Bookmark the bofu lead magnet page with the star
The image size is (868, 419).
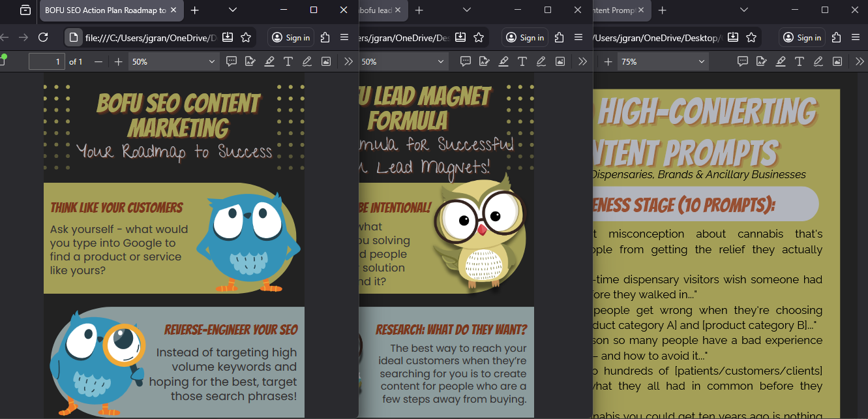(479, 37)
